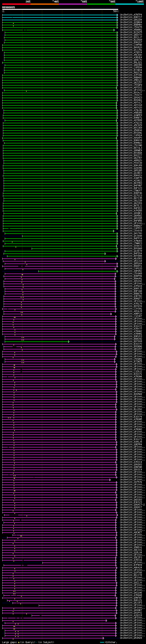Click the purple ~60% identity legend segment

tap(73, 4)
